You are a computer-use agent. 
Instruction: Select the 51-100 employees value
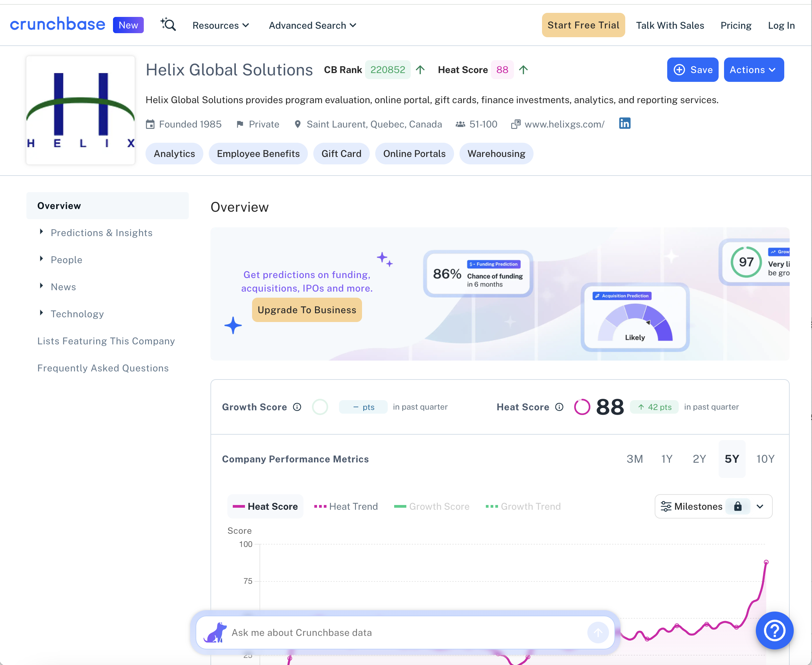click(x=483, y=124)
